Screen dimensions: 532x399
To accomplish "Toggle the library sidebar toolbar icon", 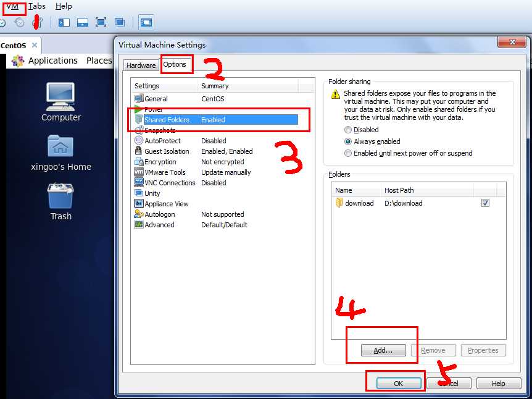I will (64, 22).
